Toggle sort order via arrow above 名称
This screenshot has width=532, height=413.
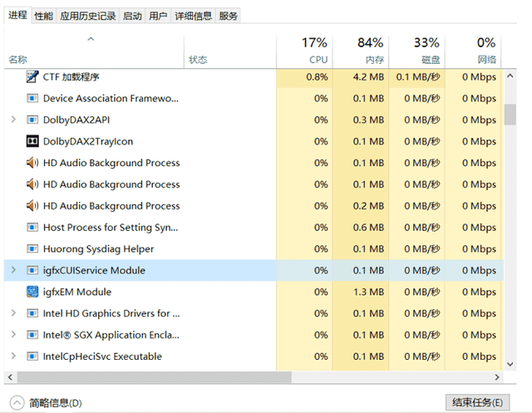(91, 39)
